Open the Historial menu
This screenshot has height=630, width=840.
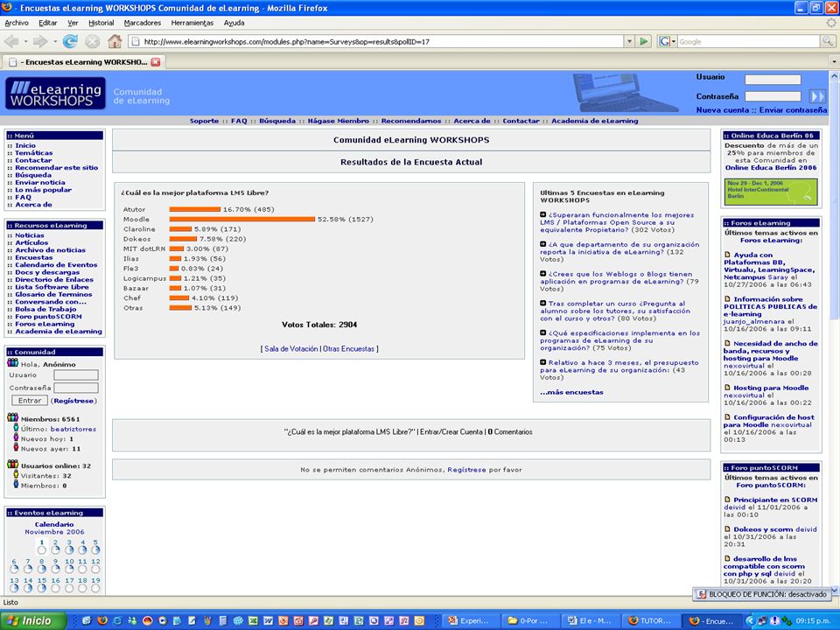(101, 23)
